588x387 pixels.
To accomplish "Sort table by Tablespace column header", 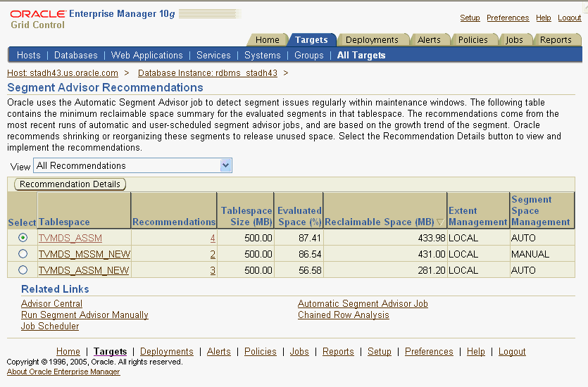I will (64, 222).
